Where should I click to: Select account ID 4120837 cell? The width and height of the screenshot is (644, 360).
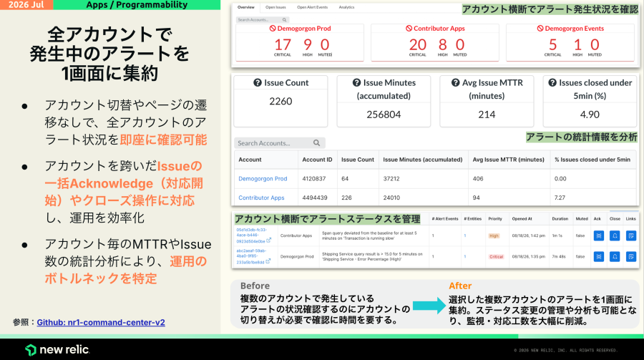pos(314,179)
